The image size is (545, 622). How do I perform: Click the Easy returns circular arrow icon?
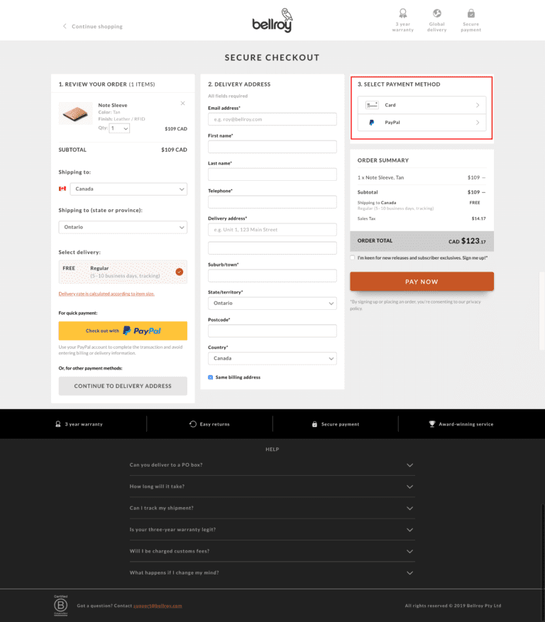[193, 424]
